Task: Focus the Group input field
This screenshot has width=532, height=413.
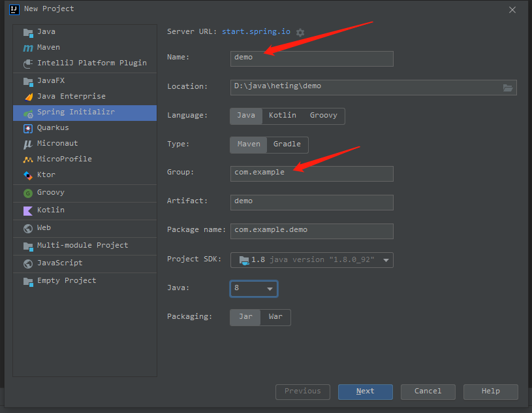Action: [x=312, y=174]
